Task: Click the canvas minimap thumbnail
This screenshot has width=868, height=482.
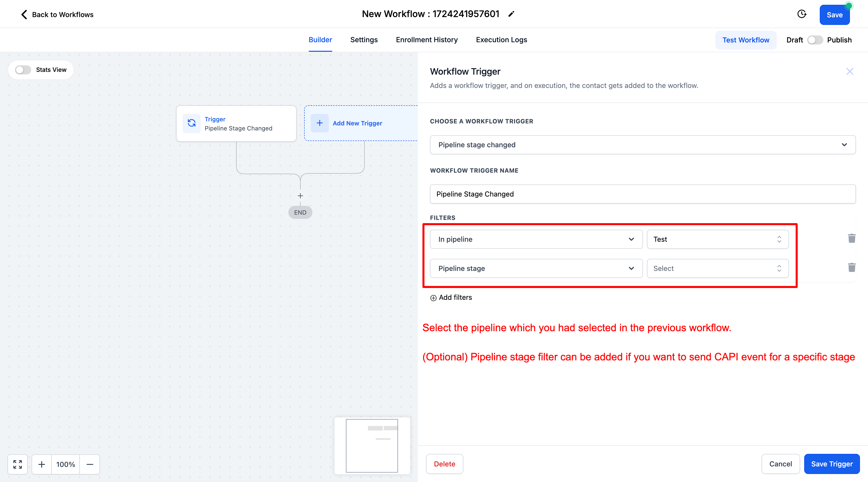Action: [x=372, y=445]
